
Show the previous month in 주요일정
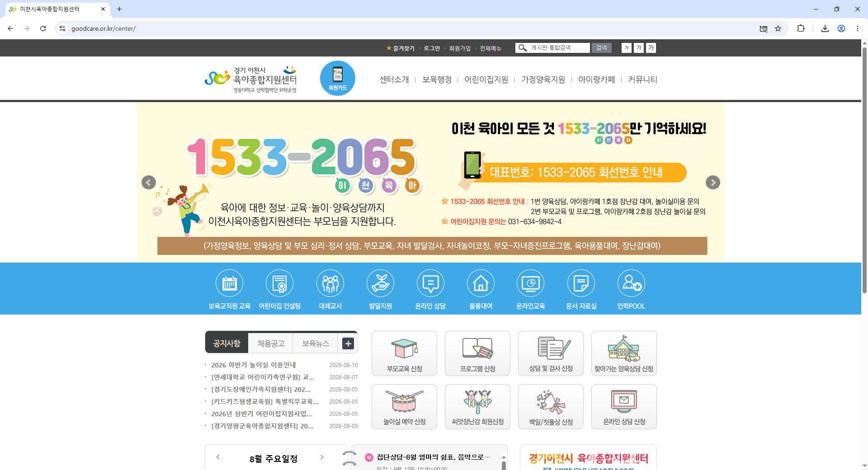[x=218, y=457]
